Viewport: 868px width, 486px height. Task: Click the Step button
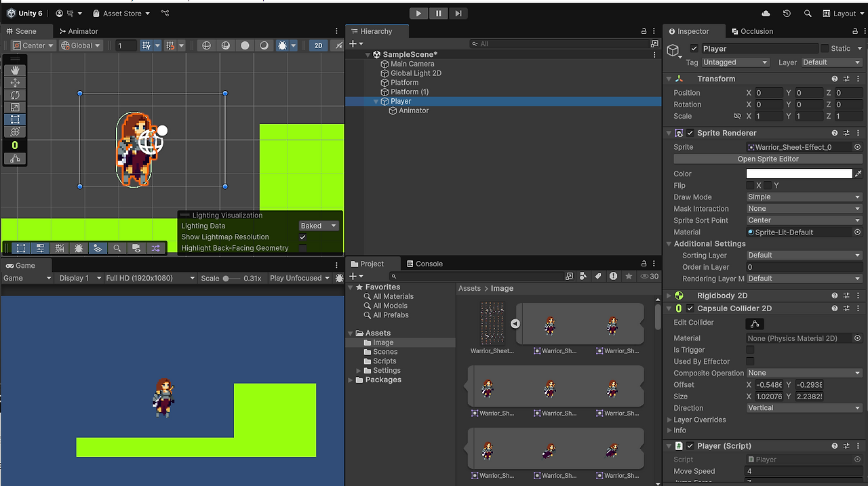pyautogui.click(x=458, y=13)
